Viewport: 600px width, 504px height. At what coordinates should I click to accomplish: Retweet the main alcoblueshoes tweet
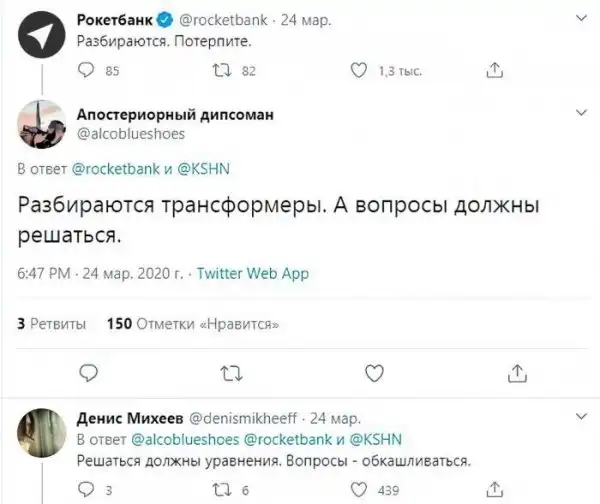click(229, 372)
